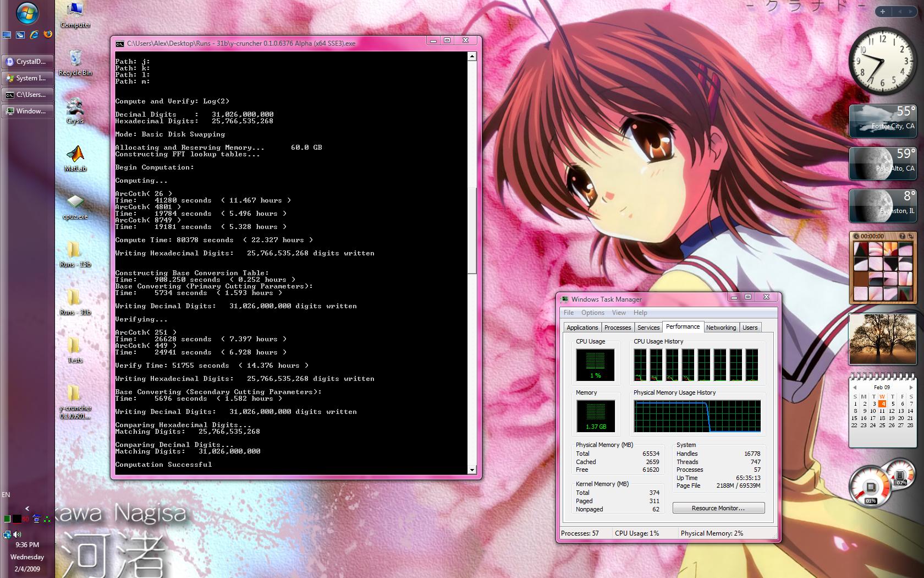Image resolution: width=924 pixels, height=578 pixels.
Task: Open the Firefox quick launch icon
Action: coord(48,34)
